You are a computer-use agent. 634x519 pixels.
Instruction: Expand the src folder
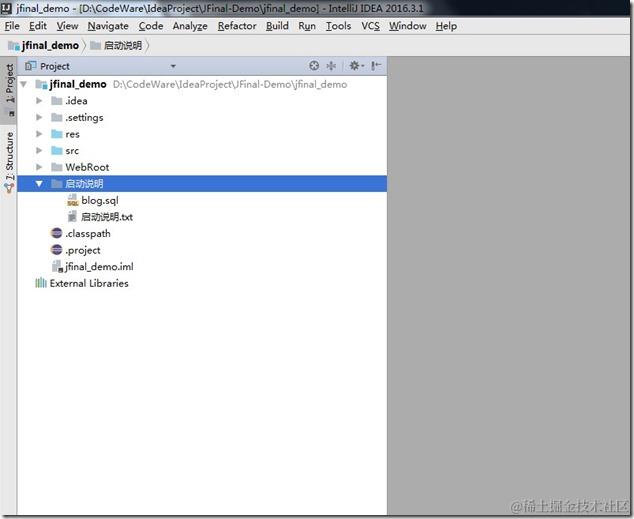click(x=39, y=150)
